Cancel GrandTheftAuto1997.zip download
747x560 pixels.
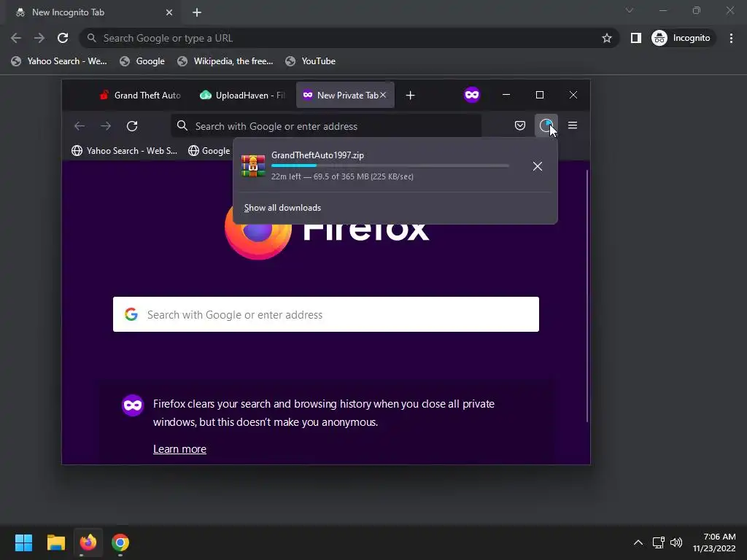pos(538,166)
